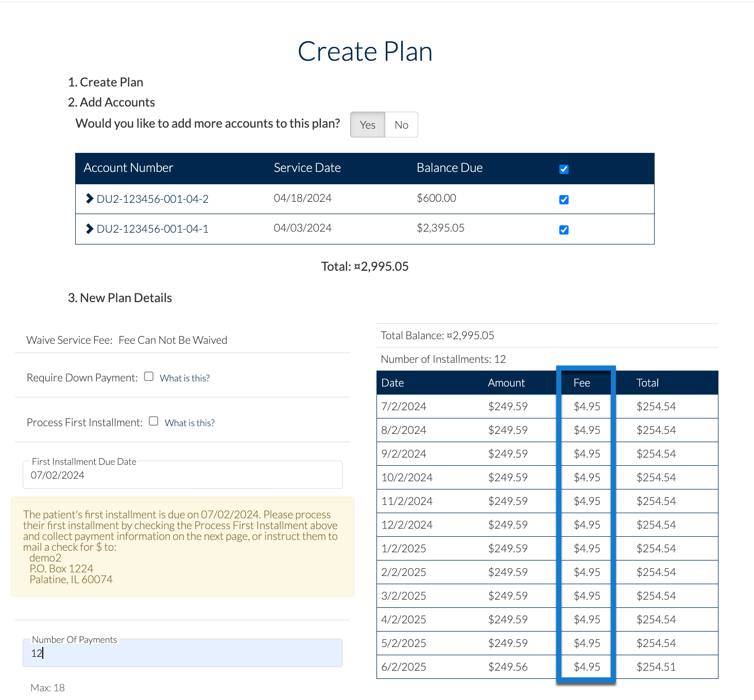Click the highlighted Fee column header
The width and height of the screenshot is (754, 700).
582,382
